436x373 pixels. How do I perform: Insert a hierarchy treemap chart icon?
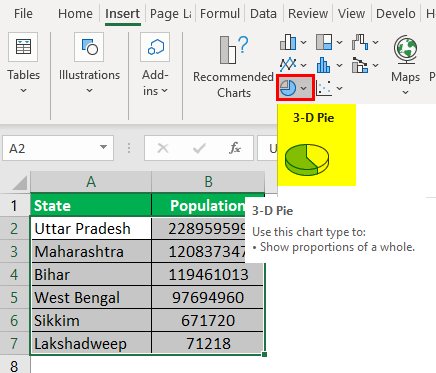324,42
